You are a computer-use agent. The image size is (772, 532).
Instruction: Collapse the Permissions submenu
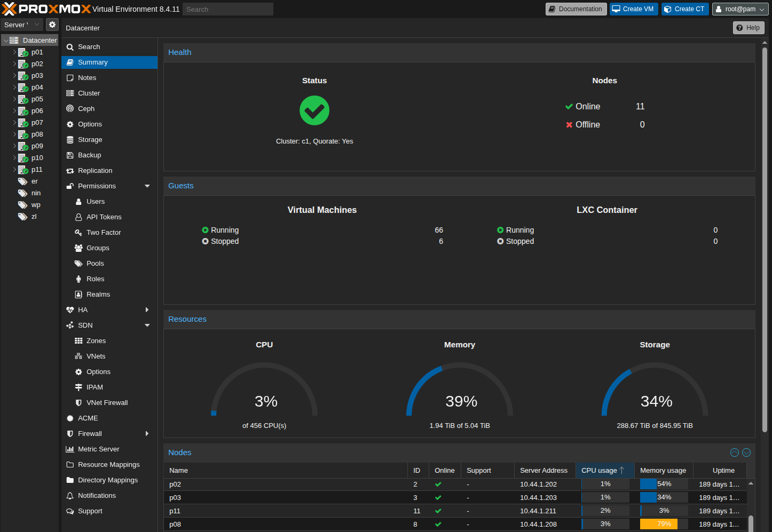(x=147, y=186)
